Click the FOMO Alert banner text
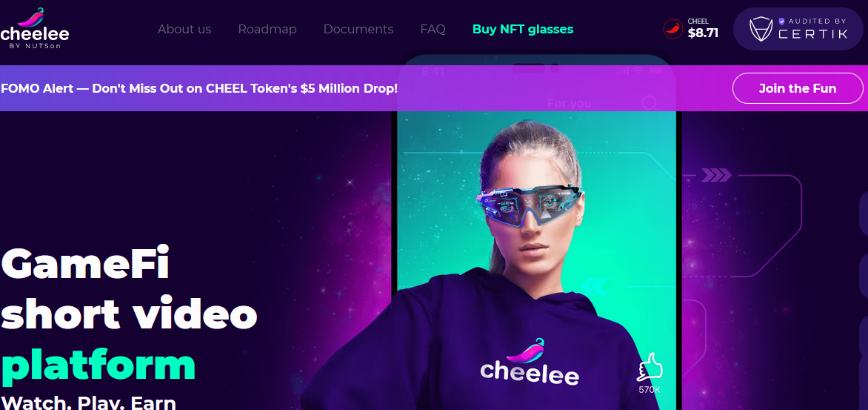Image resolution: width=868 pixels, height=410 pixels. point(199,88)
